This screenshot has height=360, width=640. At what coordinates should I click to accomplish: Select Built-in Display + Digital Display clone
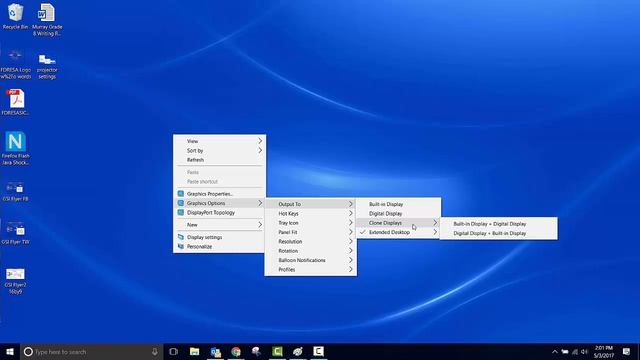tap(499, 224)
